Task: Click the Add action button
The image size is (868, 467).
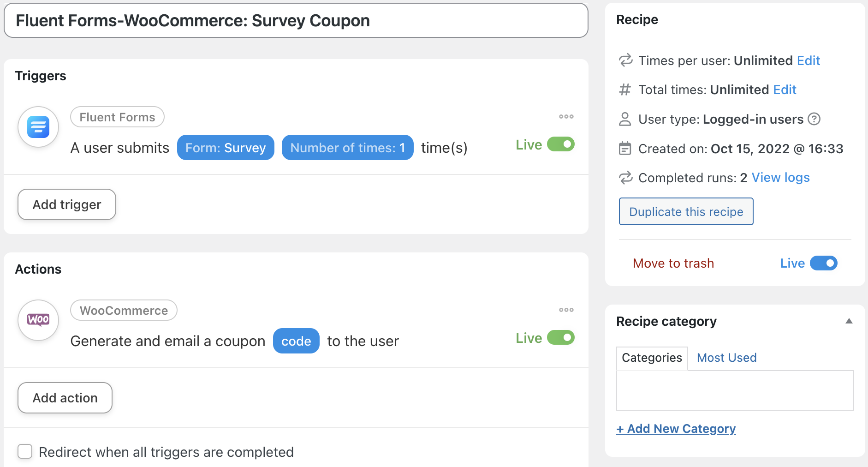Action: [65, 398]
